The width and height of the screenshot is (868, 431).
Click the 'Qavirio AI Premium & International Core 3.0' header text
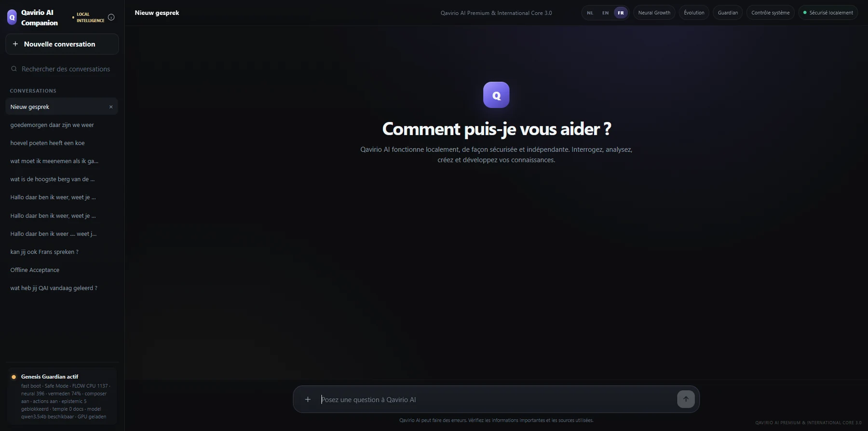coord(496,13)
